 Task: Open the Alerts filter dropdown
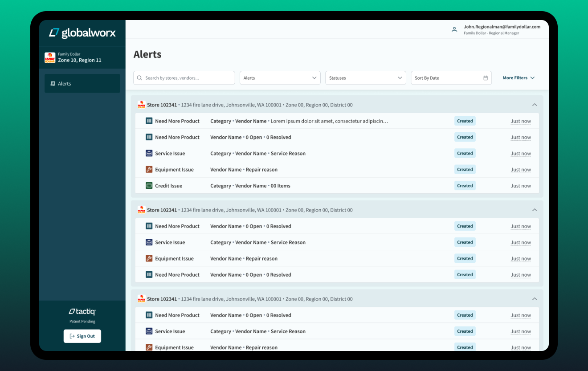pos(280,78)
